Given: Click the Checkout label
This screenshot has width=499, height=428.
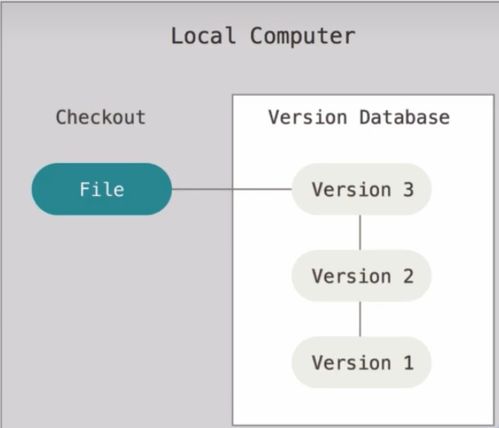Looking at the screenshot, I should (x=101, y=117).
